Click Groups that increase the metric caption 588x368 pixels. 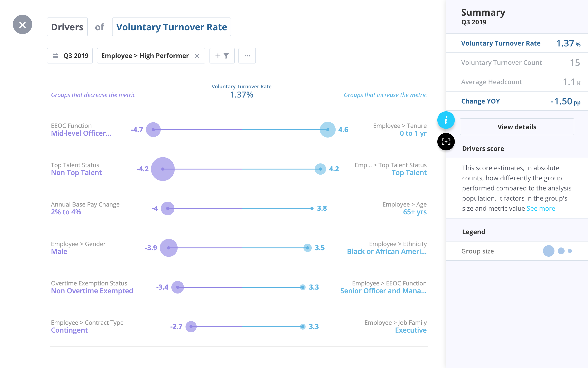pyautogui.click(x=385, y=95)
